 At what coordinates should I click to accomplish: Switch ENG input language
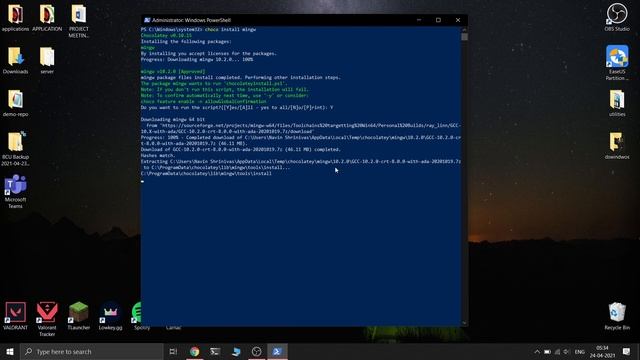(580, 351)
